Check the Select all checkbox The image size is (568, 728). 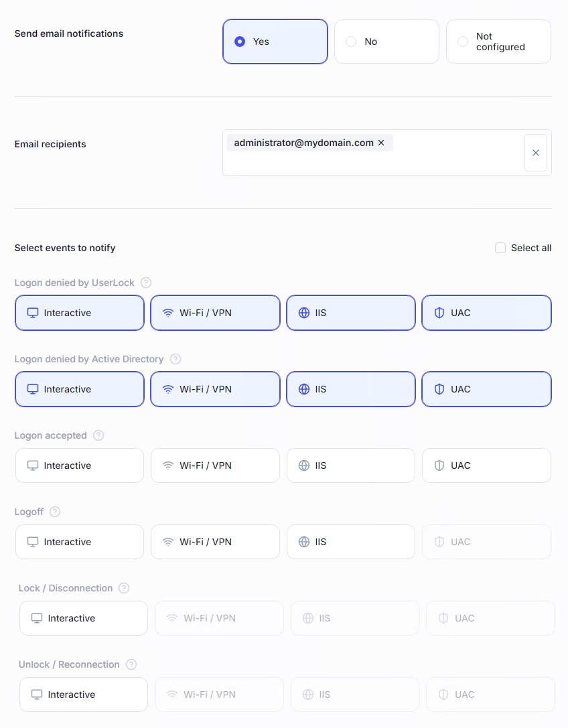click(x=500, y=248)
